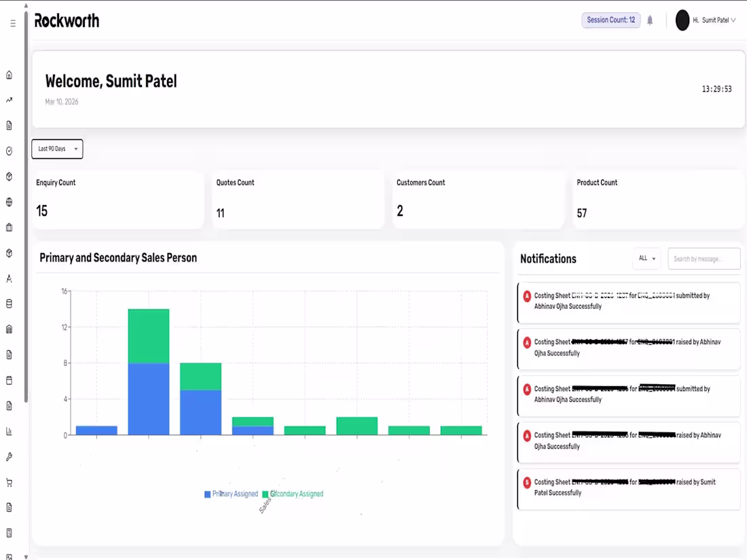747x560 pixels.
Task: Click the trending arrow analytics sidebar icon
Action: tap(9, 100)
